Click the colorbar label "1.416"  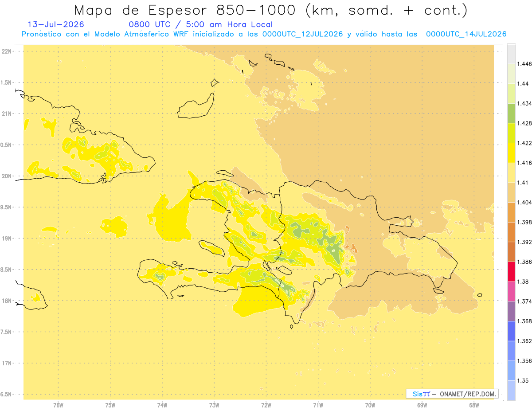tap(524, 163)
